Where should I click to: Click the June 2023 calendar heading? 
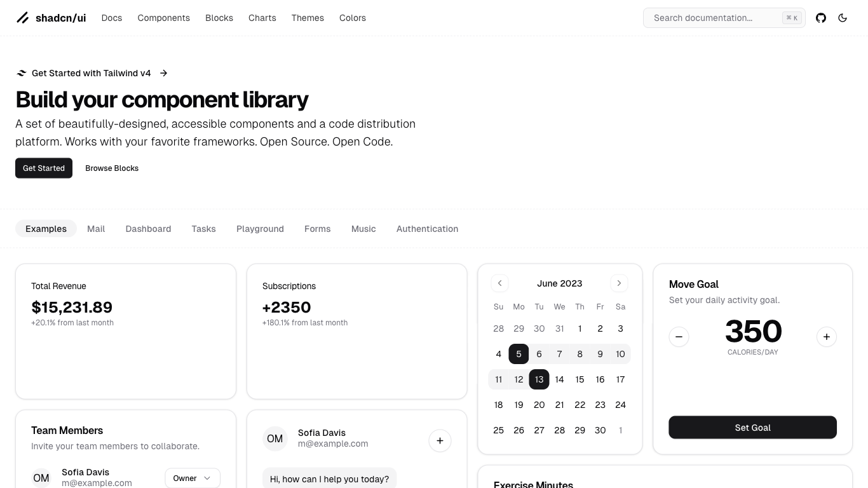pos(559,283)
